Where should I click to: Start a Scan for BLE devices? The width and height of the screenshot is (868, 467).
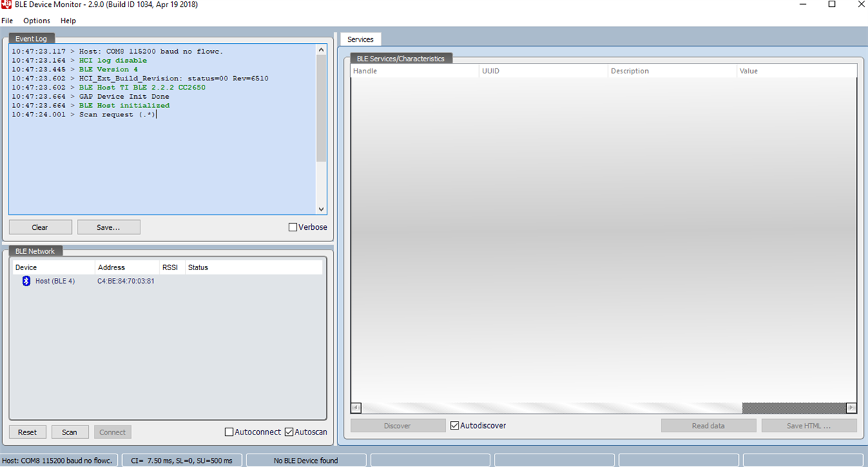(70, 432)
